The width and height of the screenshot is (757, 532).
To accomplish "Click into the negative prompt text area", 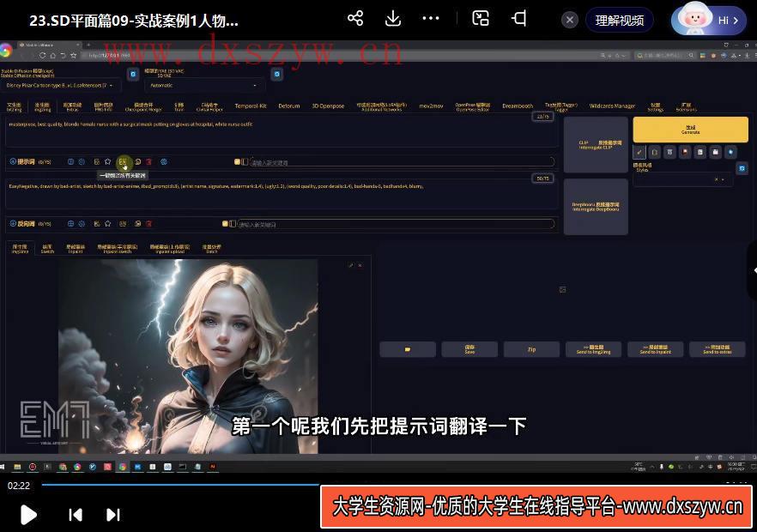I will point(282,194).
